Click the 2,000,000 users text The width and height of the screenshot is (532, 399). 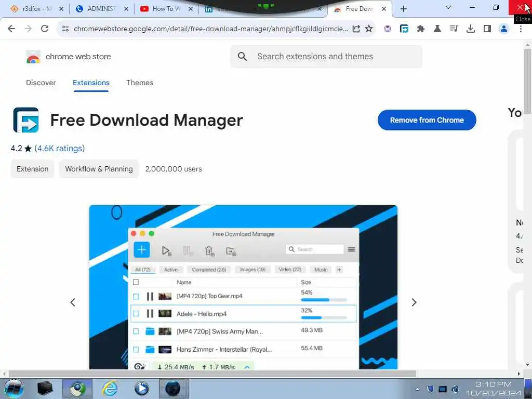[x=174, y=169]
